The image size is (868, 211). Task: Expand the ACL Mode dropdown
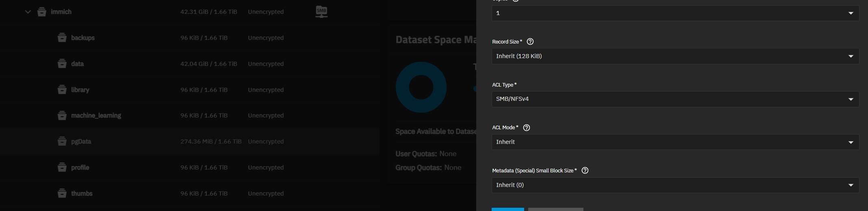(x=675, y=142)
